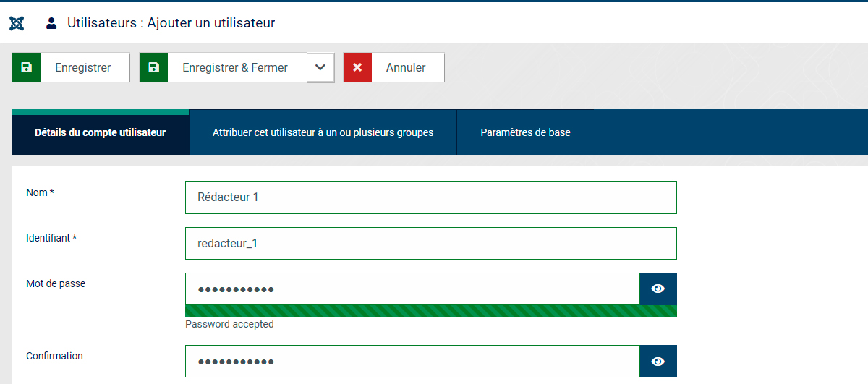This screenshot has width=868, height=384.
Task: Switch to Attribuer cet utilisateur à groupes tab
Action: pos(323,132)
